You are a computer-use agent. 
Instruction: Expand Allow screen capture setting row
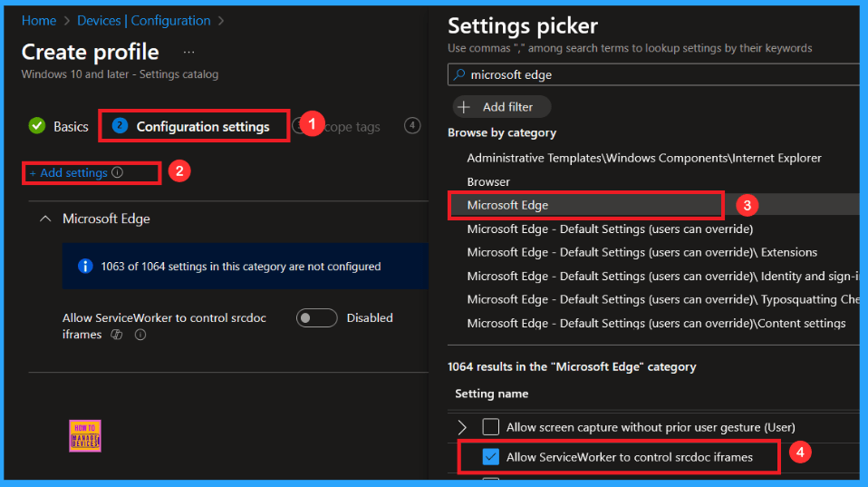click(x=462, y=427)
